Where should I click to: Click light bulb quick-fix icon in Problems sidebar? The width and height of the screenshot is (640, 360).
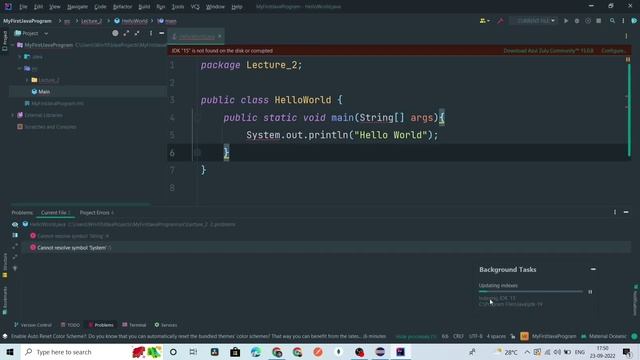[15, 268]
